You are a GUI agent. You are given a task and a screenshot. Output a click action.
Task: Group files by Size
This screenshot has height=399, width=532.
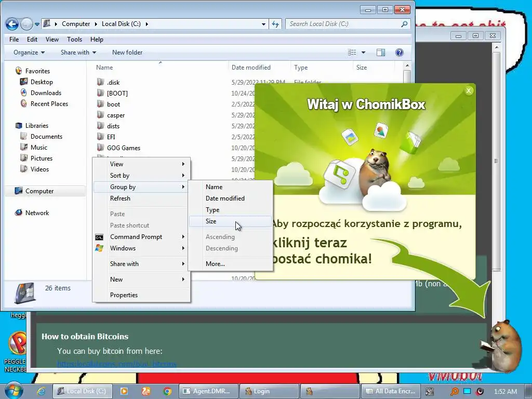pos(230,221)
